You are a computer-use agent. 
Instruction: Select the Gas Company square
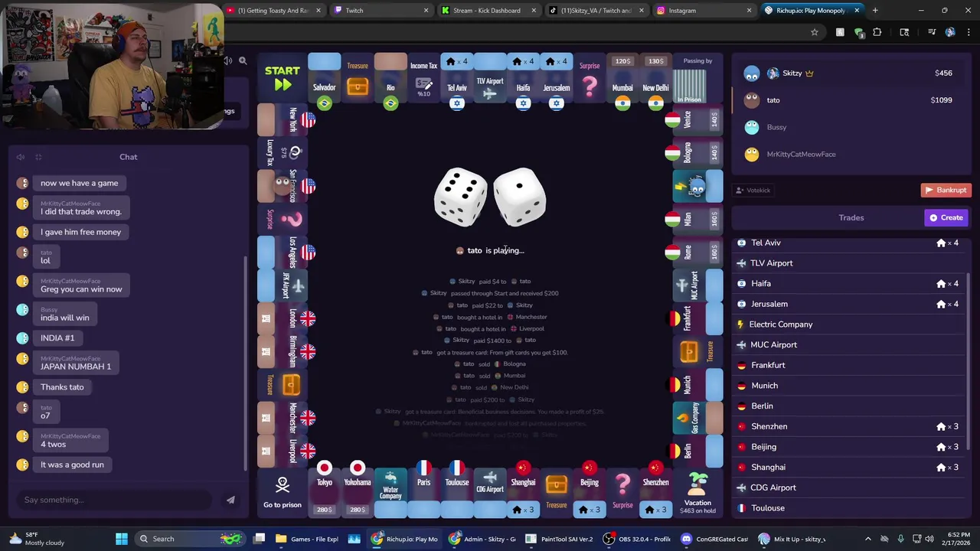[x=697, y=418]
